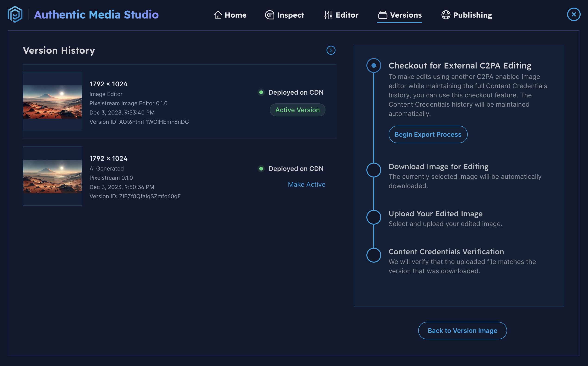Click the green CDN status dot on active version
Screen dimensions: 588x366
pos(261,92)
